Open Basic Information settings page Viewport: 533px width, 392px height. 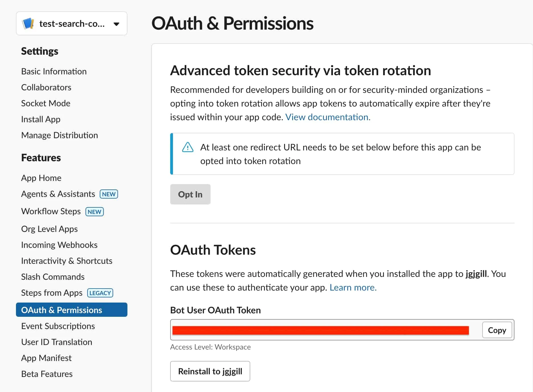point(54,71)
